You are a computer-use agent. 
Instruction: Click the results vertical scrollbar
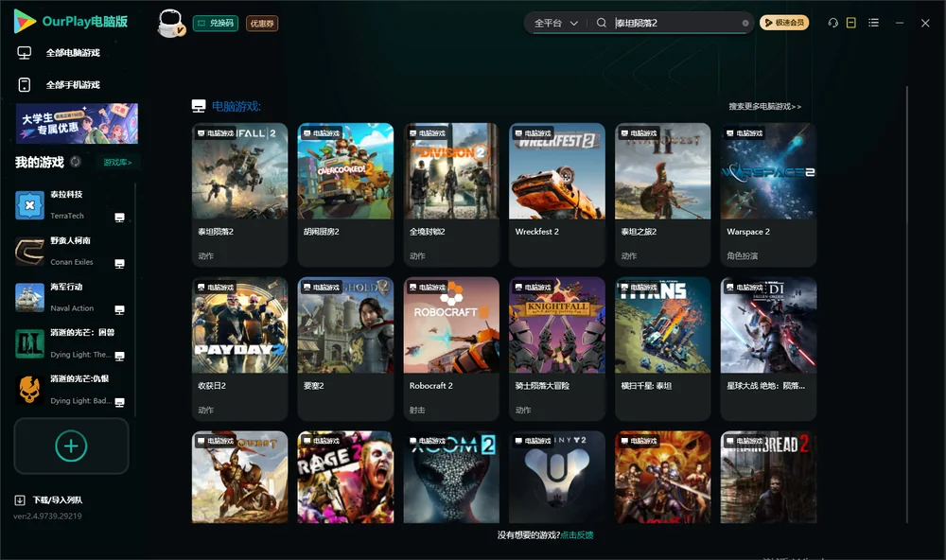[x=906, y=305]
